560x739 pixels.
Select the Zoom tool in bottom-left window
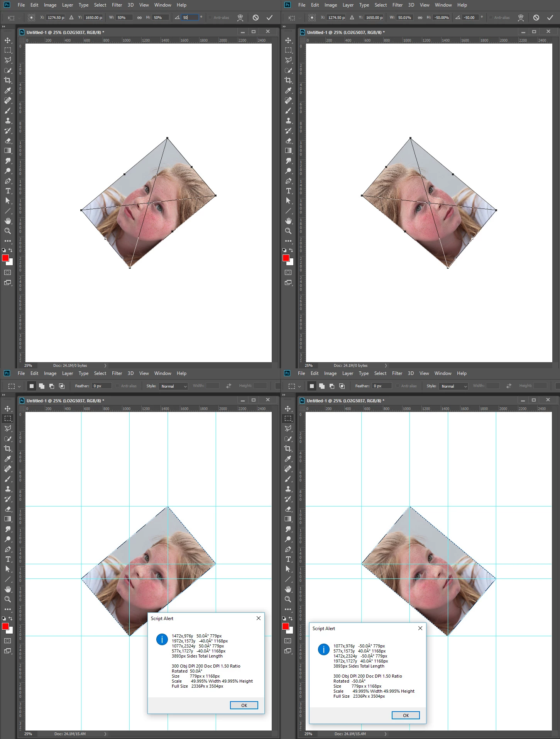tap(8, 599)
